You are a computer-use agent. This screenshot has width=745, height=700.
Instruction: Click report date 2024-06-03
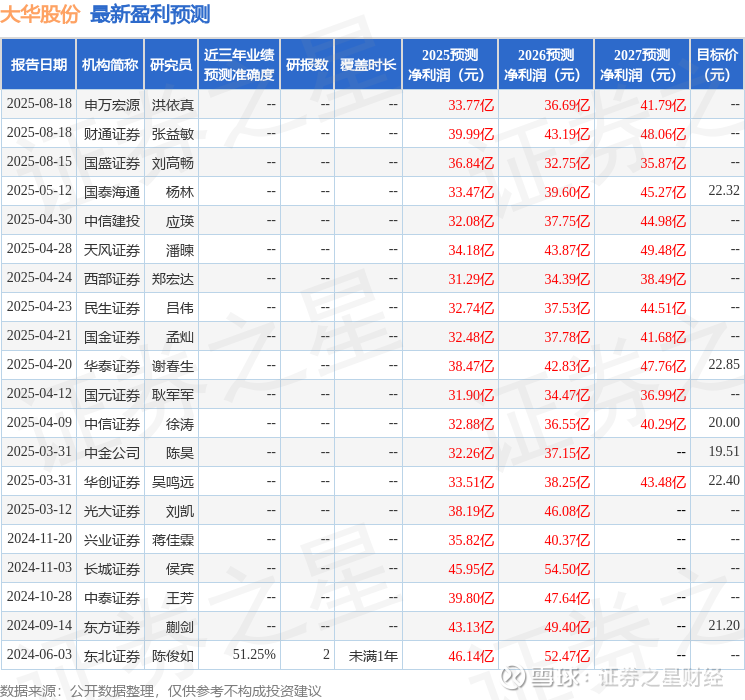tap(39, 654)
